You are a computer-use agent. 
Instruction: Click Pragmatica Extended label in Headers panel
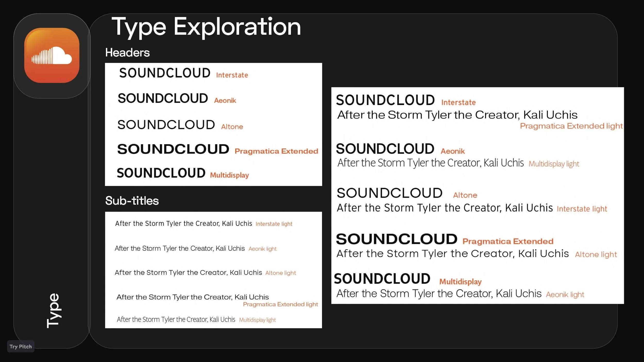pos(276,151)
